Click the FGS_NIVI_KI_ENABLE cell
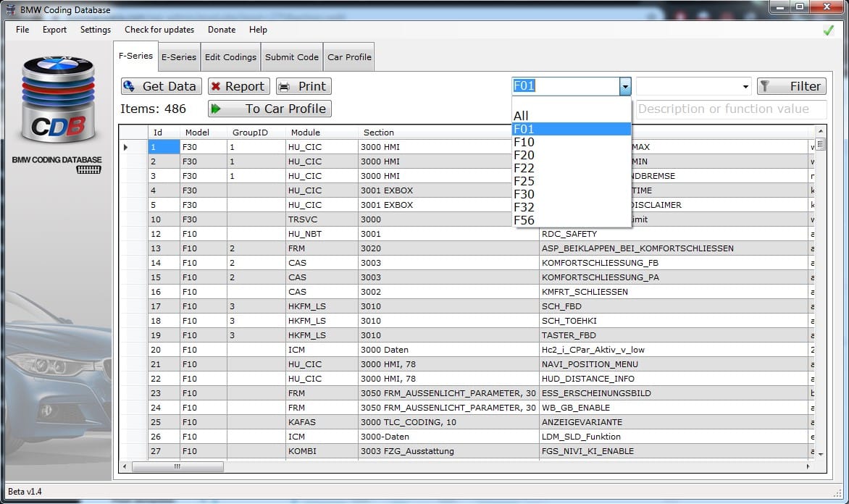 pyautogui.click(x=674, y=451)
